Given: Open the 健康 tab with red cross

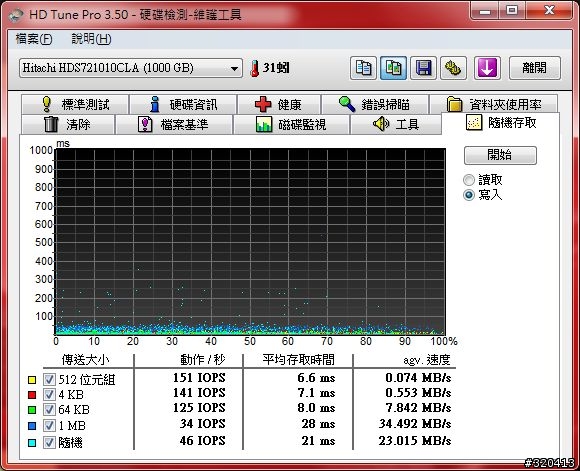Looking at the screenshot, I should click(x=279, y=104).
